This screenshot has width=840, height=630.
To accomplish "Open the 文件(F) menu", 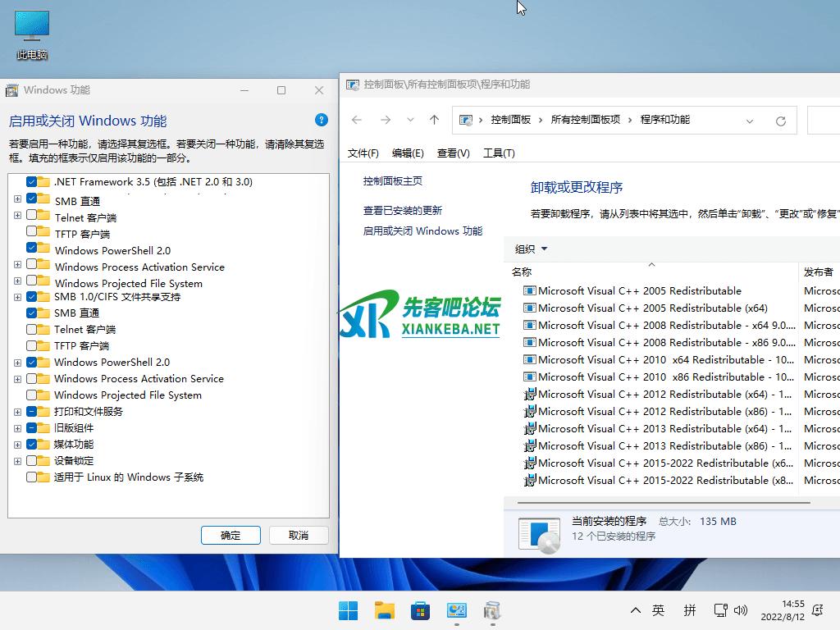I will click(363, 153).
